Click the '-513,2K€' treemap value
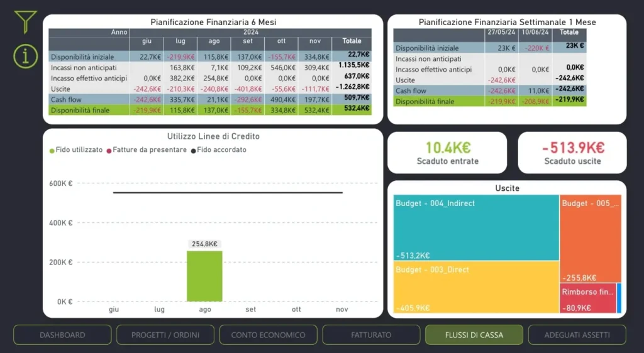 click(413, 256)
